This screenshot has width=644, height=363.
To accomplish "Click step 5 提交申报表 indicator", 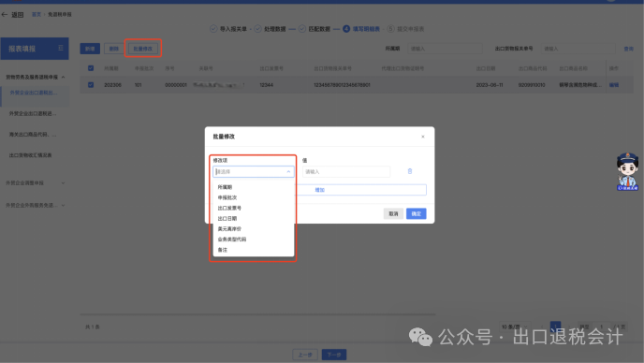I will [x=406, y=29].
